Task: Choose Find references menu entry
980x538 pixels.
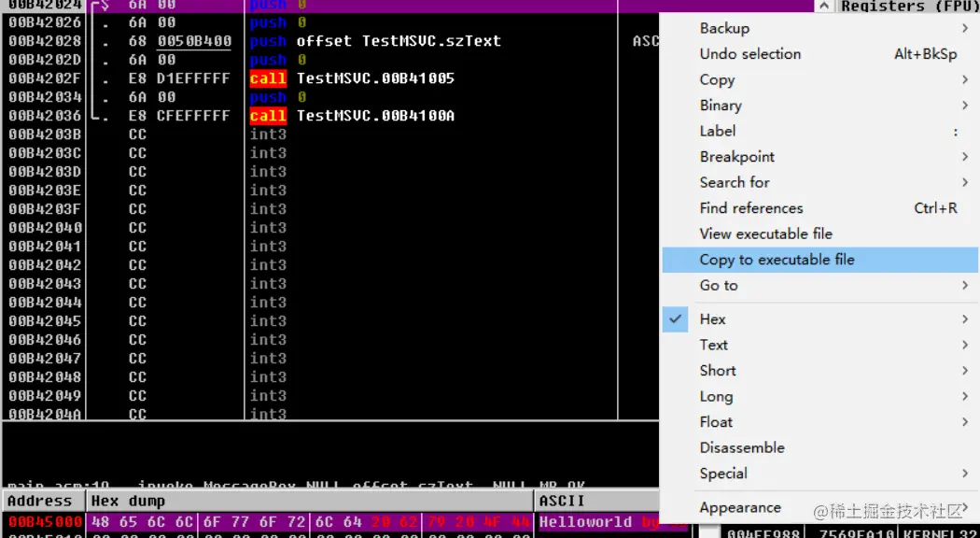Action: click(x=820, y=207)
